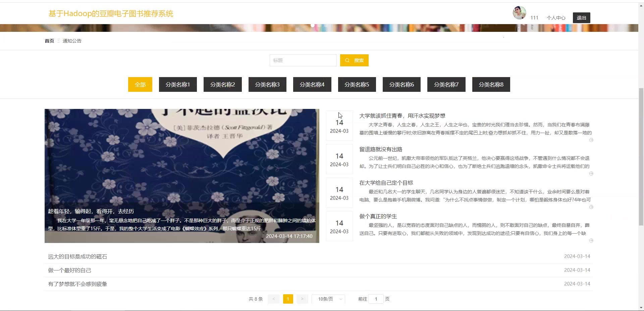Click the date box of 做个真正的学生
This screenshot has height=311, width=644.
point(339,226)
